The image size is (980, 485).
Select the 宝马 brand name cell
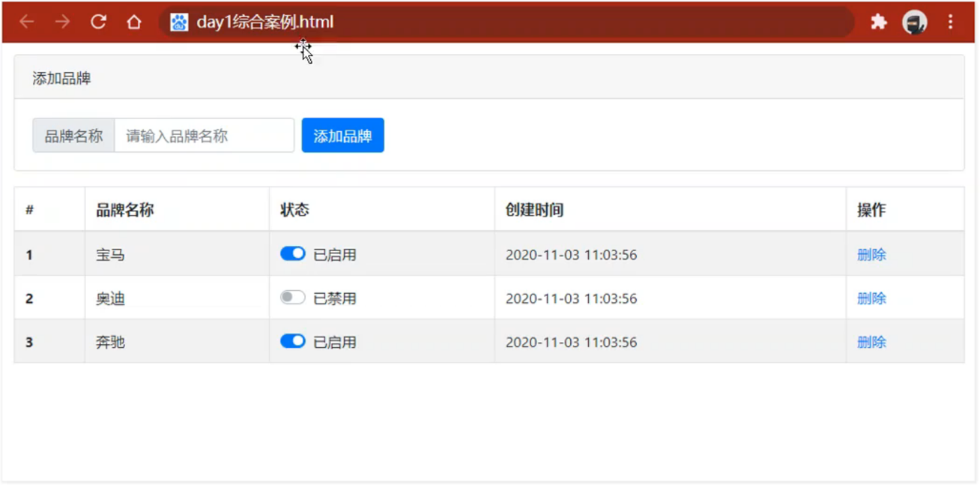click(177, 255)
